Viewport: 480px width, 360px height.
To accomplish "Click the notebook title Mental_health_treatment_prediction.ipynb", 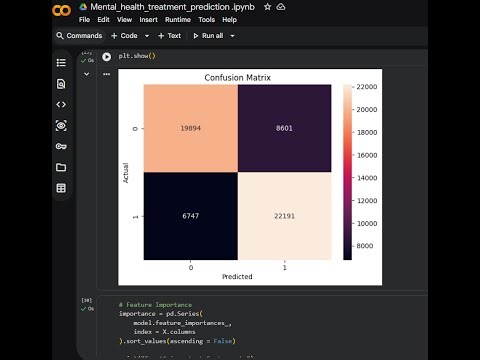I will click(172, 7).
